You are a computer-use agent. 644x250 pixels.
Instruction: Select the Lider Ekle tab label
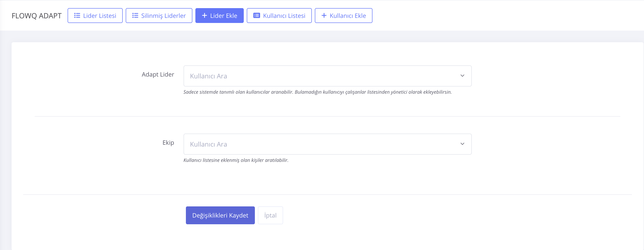(223, 16)
